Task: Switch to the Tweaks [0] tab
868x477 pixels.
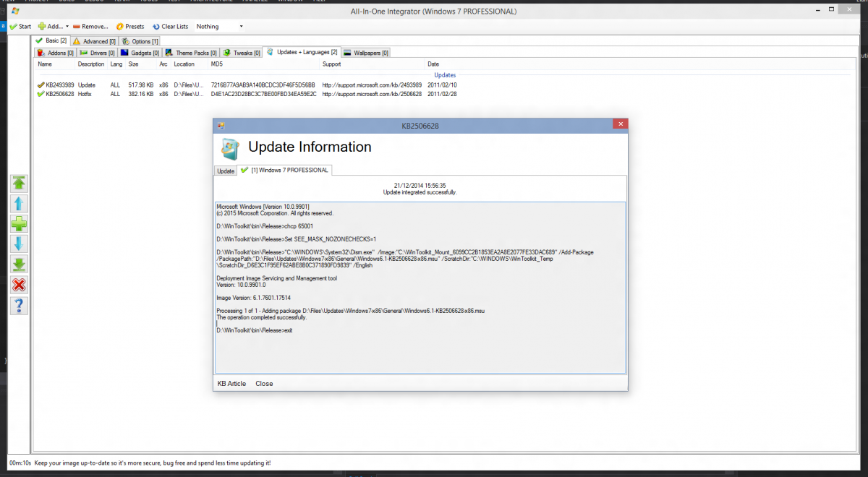Action: click(241, 53)
